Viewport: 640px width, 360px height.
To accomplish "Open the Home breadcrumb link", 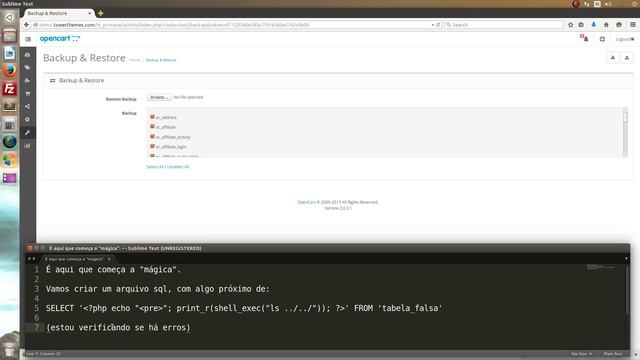I will pyautogui.click(x=135, y=60).
